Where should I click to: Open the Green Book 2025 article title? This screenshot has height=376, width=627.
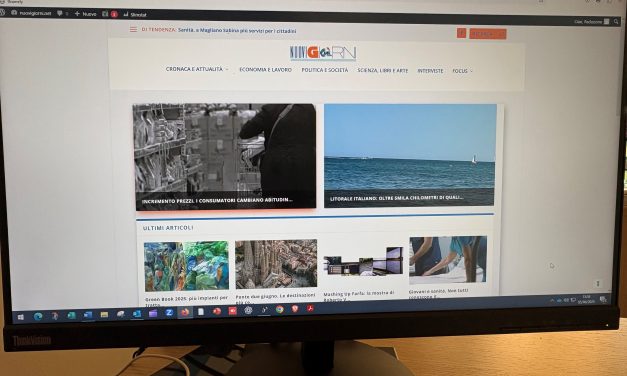[x=186, y=300]
